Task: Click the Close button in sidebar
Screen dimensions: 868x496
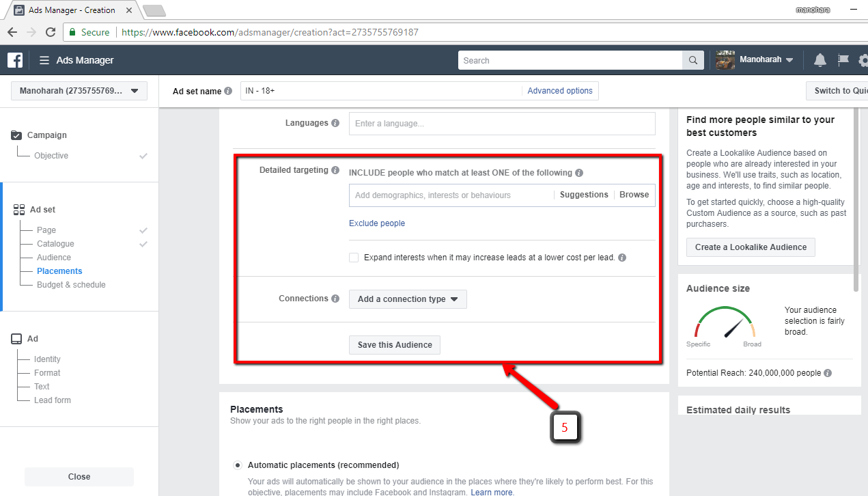Action: coord(79,477)
